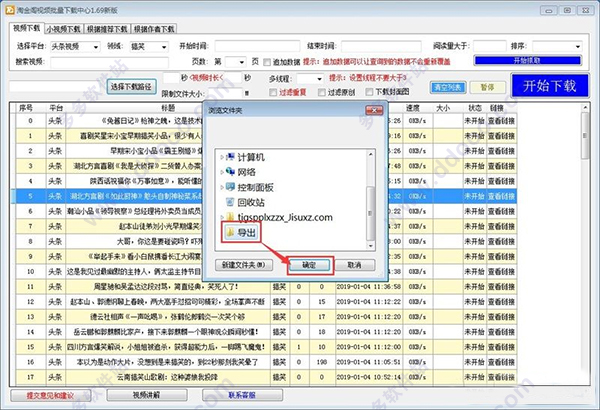This screenshot has height=410, width=600.
Task: Tick the 过滤重复 checkbox
Action: (273, 92)
